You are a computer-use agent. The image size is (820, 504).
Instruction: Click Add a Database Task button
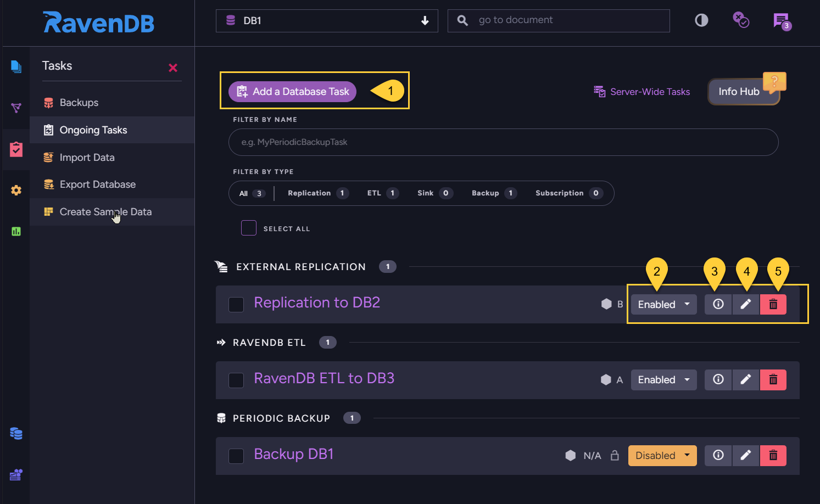tap(293, 92)
